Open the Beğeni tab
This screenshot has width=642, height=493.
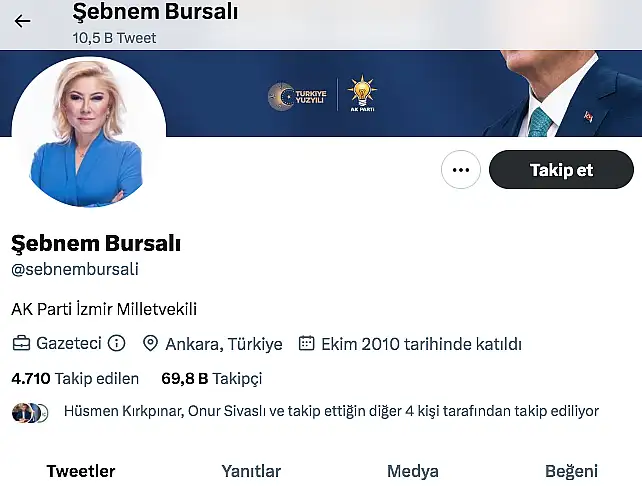[571, 471]
